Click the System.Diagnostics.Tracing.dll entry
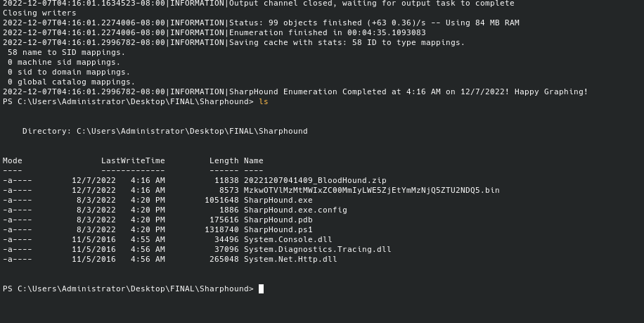 (x=317, y=249)
